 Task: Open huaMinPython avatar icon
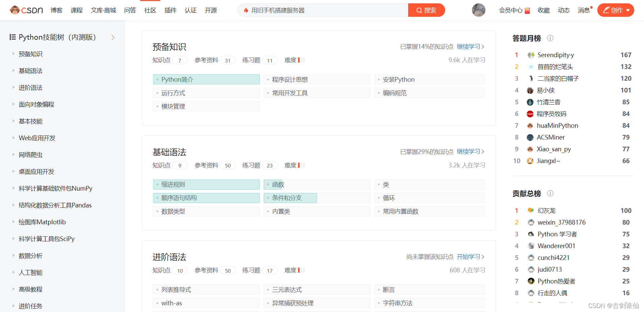[x=530, y=125]
